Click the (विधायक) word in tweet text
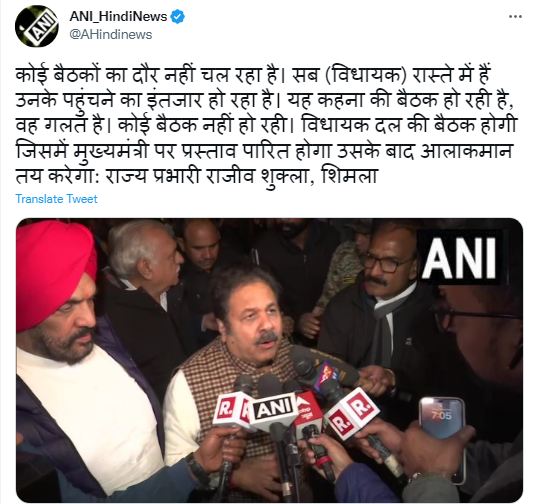537x504 pixels. click(364, 75)
